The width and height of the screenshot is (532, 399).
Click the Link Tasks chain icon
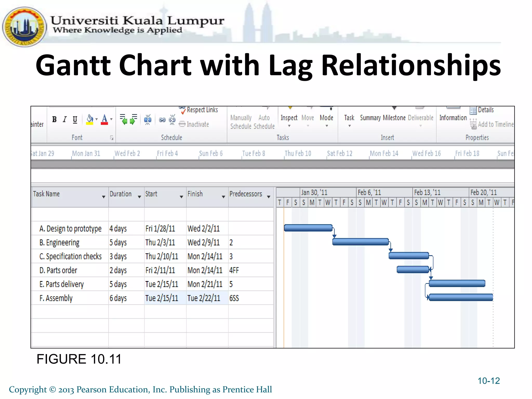click(x=162, y=120)
